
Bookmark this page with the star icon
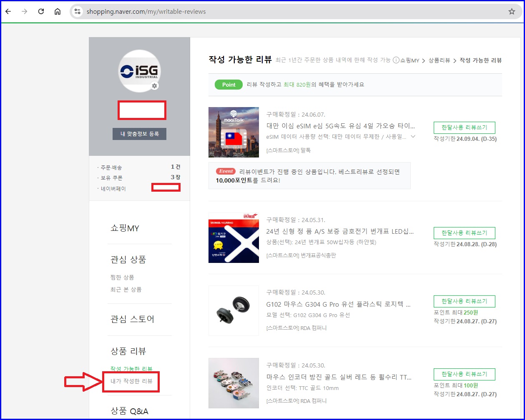click(x=512, y=12)
